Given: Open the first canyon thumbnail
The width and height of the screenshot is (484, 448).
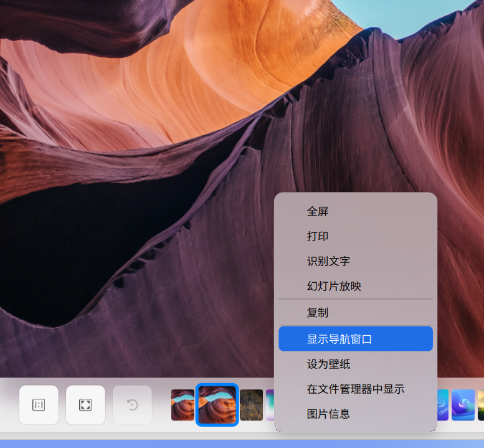Looking at the screenshot, I should (183, 405).
